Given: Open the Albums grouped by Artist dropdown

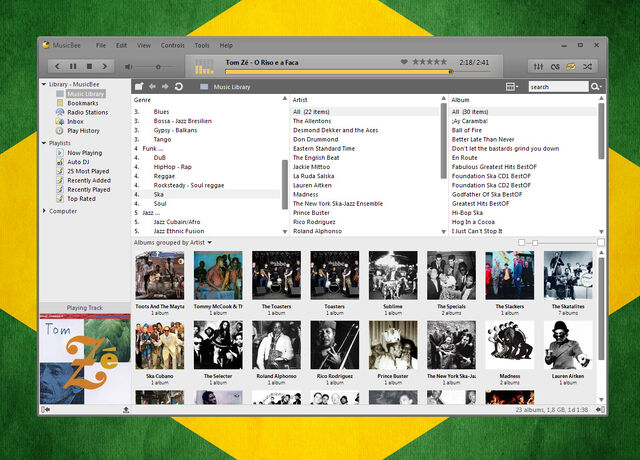Looking at the screenshot, I should [x=173, y=242].
